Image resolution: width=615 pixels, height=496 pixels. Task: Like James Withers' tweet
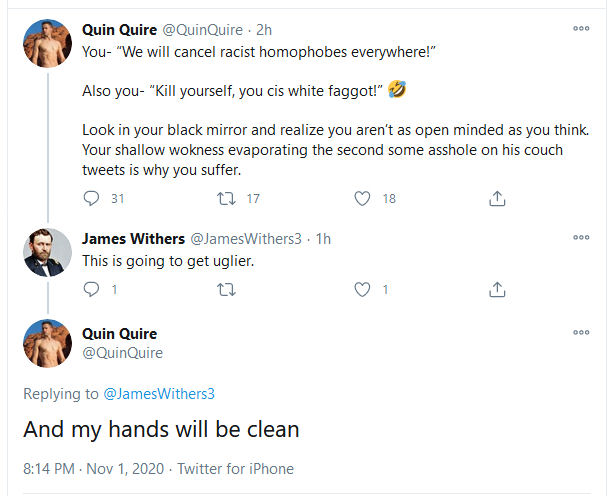click(363, 290)
